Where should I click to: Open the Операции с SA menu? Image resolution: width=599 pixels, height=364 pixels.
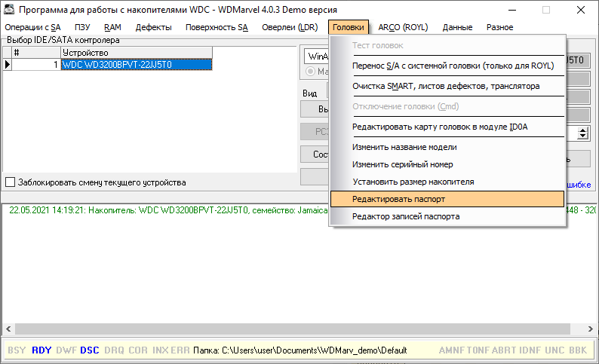click(32, 27)
